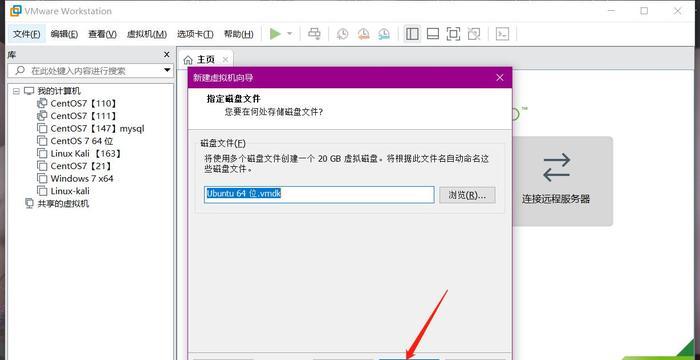Click the take snapshot clock icon
The image size is (700, 360).
pyautogui.click(x=342, y=34)
